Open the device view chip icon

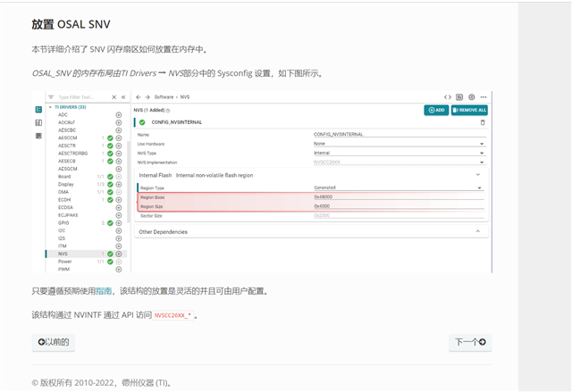[471, 97]
